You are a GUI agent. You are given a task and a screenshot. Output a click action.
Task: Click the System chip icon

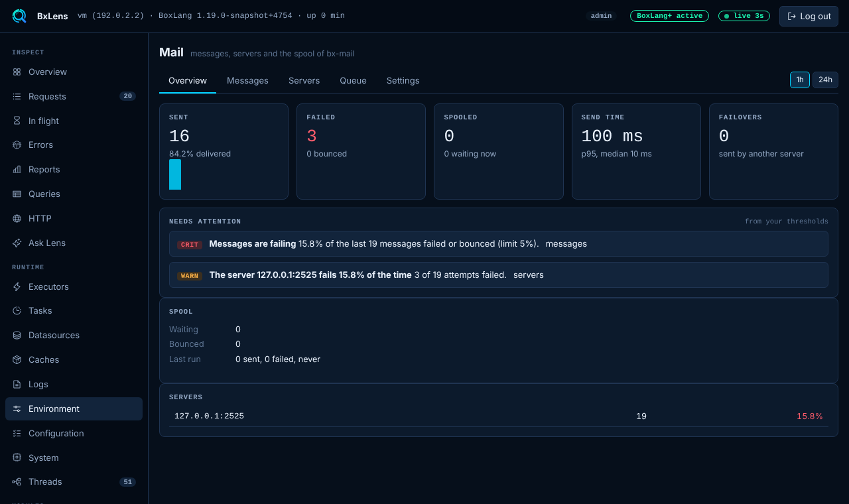tap(17, 458)
